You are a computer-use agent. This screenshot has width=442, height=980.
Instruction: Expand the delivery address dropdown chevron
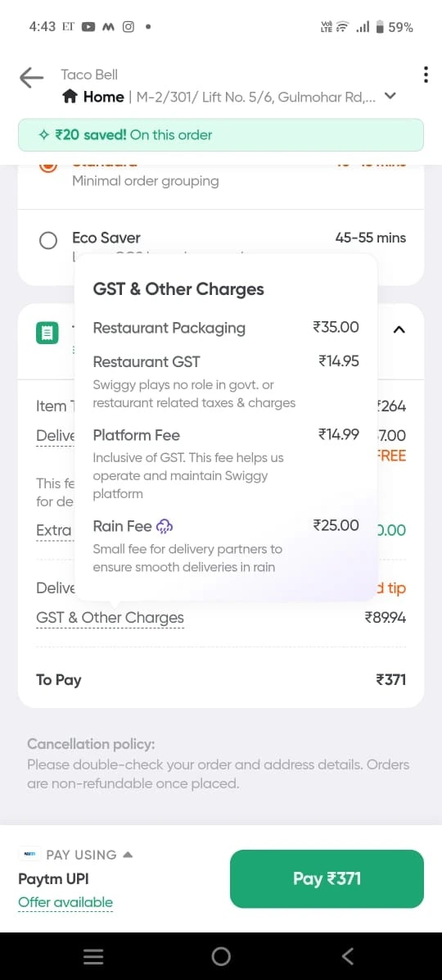tap(390, 96)
